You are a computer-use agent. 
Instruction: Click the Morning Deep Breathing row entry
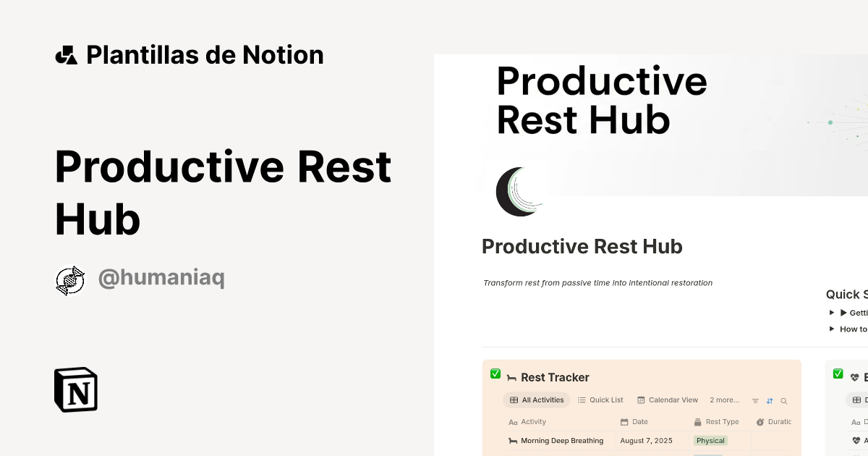click(563, 441)
